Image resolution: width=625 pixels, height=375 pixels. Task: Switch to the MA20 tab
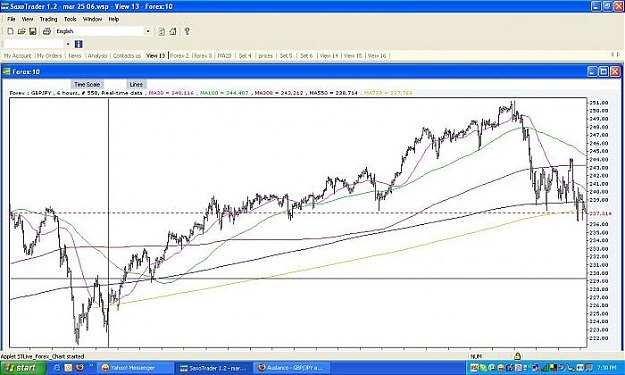pyautogui.click(x=224, y=56)
